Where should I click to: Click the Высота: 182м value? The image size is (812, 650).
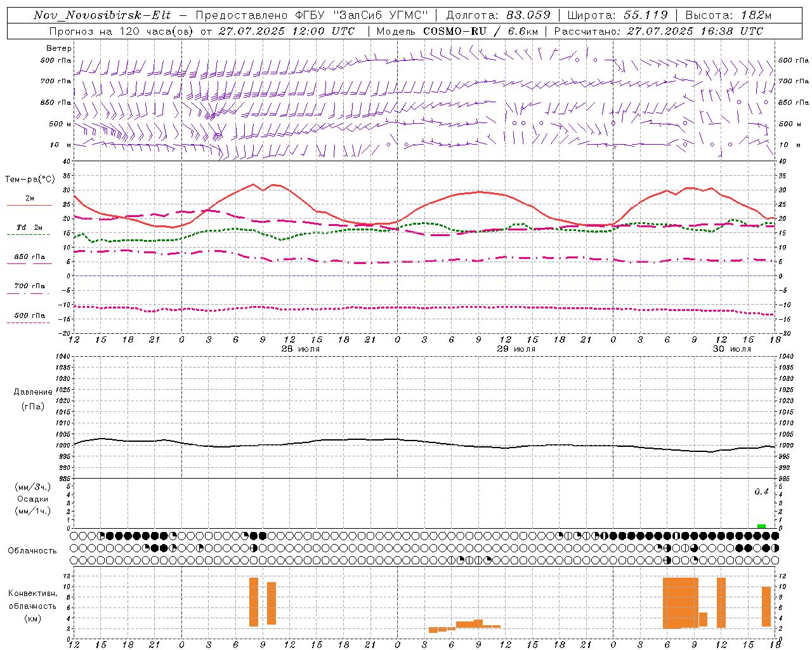(x=728, y=15)
